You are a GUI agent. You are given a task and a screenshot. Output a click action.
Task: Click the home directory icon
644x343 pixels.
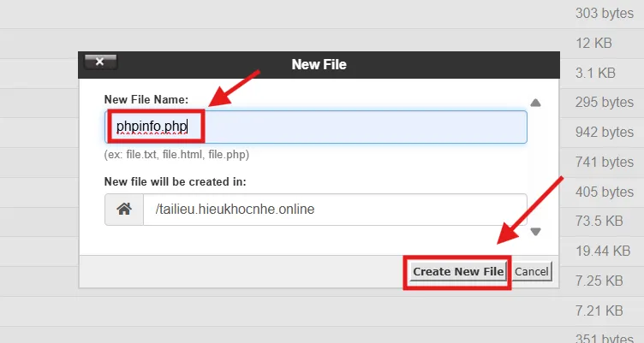tap(124, 209)
